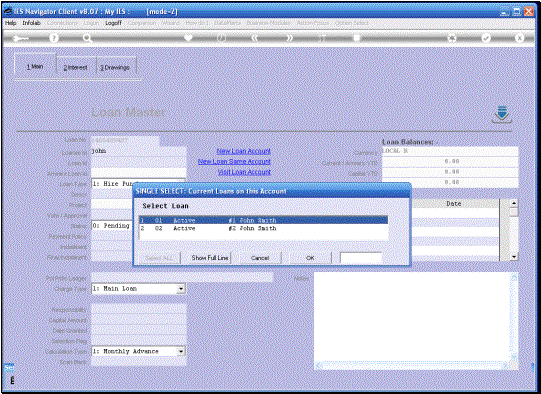Click the clock icon in the toolbar
This screenshot has width=541, height=394.
click(222, 38)
